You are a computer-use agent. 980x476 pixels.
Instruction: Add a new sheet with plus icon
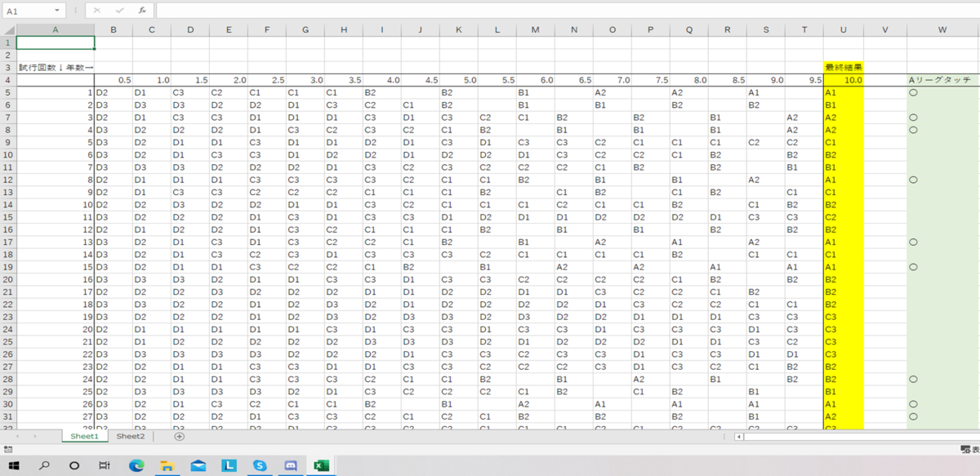click(x=180, y=437)
